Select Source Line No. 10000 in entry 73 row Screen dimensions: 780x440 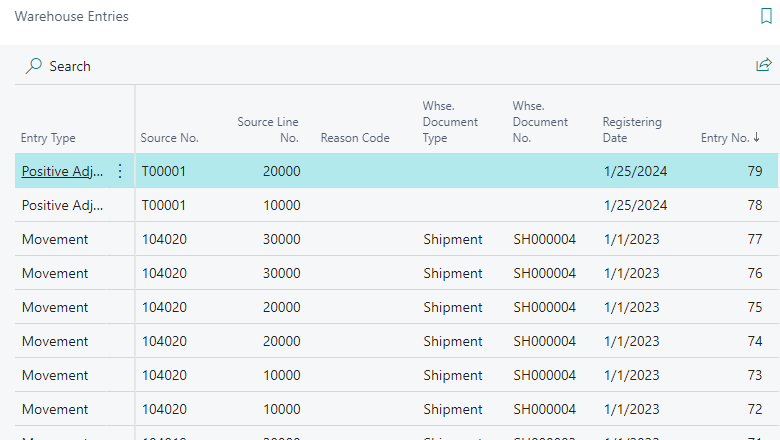[x=282, y=375]
